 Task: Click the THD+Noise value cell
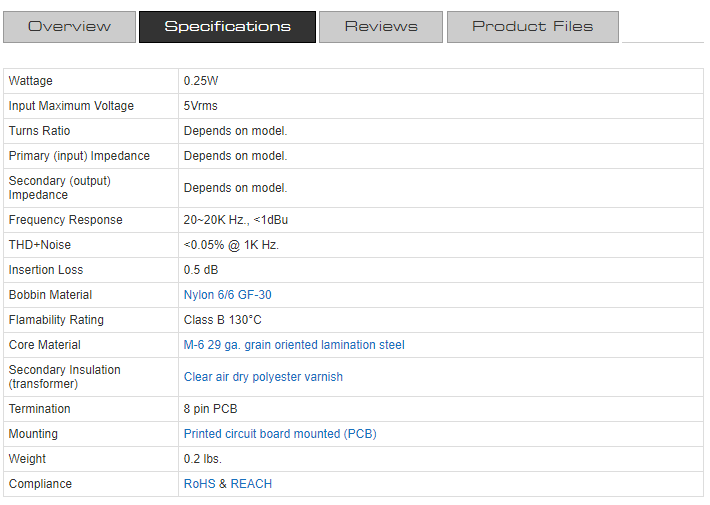click(x=231, y=245)
